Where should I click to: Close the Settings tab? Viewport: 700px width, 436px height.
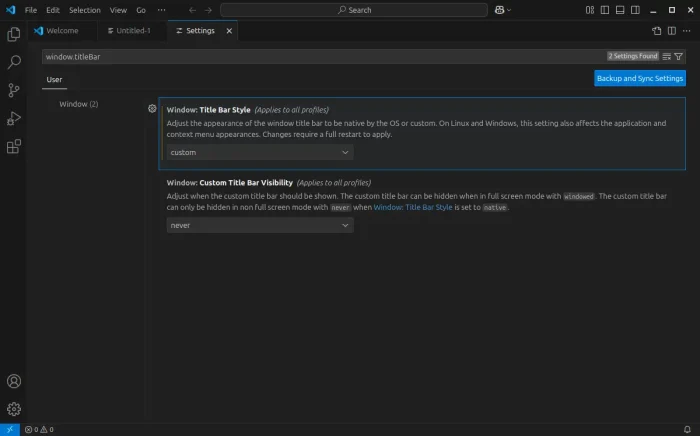(x=229, y=31)
